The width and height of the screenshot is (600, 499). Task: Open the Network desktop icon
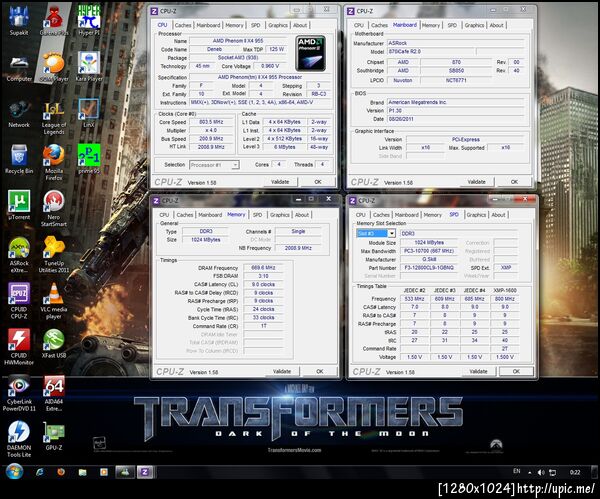tap(19, 114)
